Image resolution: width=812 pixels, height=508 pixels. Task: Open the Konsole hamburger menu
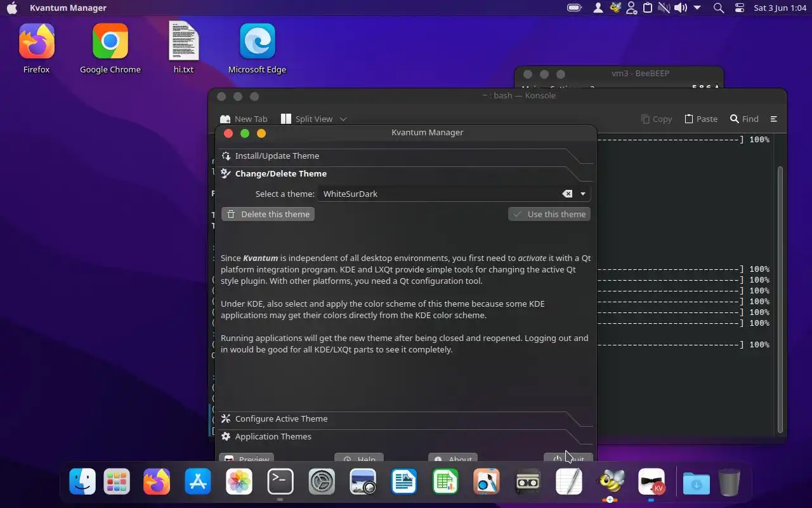pyautogui.click(x=774, y=119)
